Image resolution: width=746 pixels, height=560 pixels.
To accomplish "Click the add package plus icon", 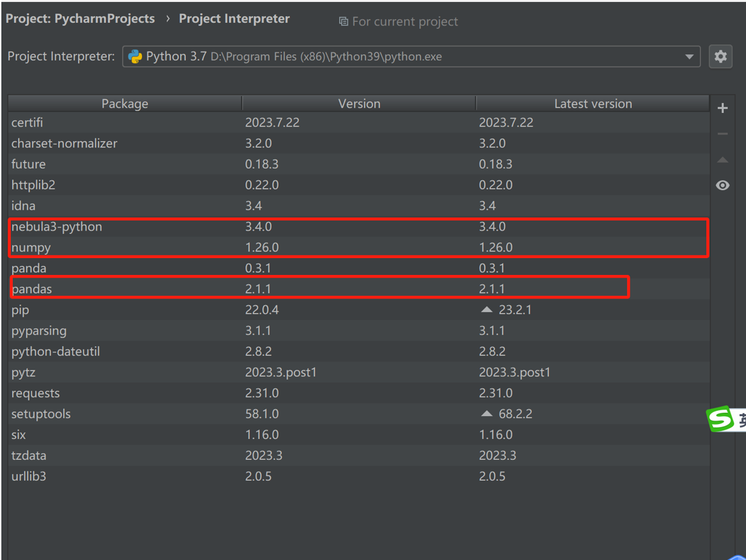I will coord(723,108).
